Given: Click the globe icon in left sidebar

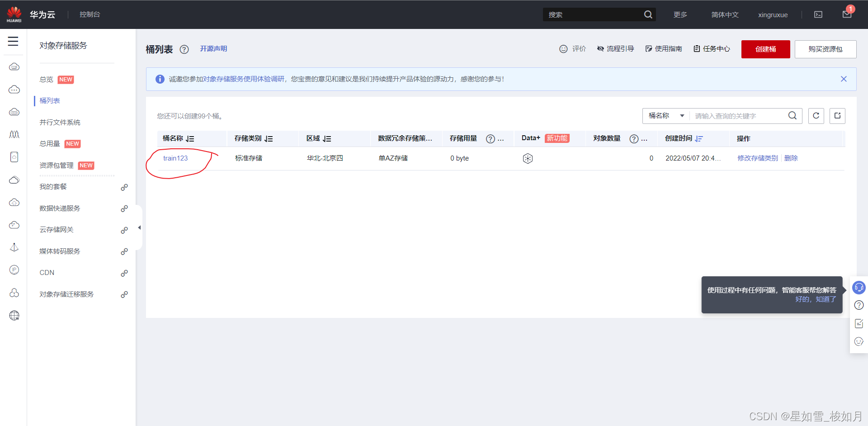Looking at the screenshot, I should pos(14,316).
